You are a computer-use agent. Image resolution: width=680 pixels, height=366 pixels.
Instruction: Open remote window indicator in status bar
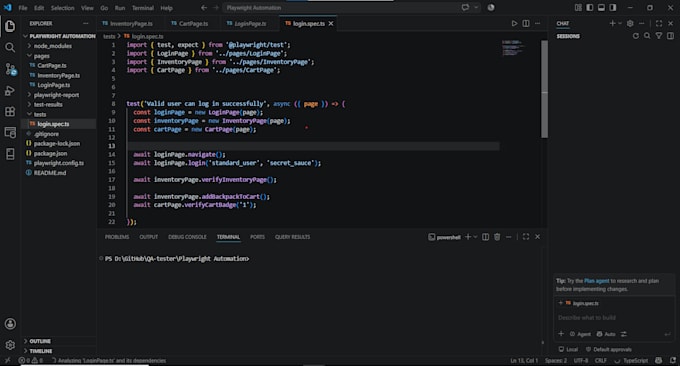[7, 360]
